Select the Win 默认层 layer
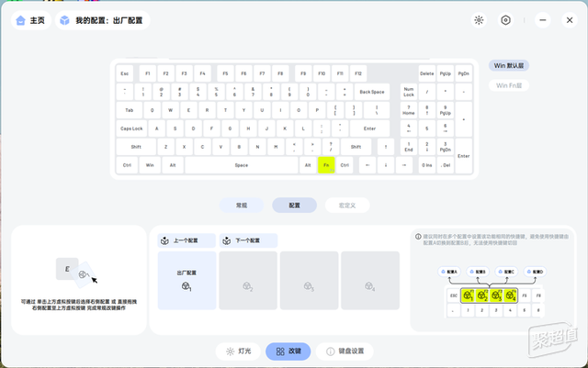The width and height of the screenshot is (588, 368). tap(508, 65)
